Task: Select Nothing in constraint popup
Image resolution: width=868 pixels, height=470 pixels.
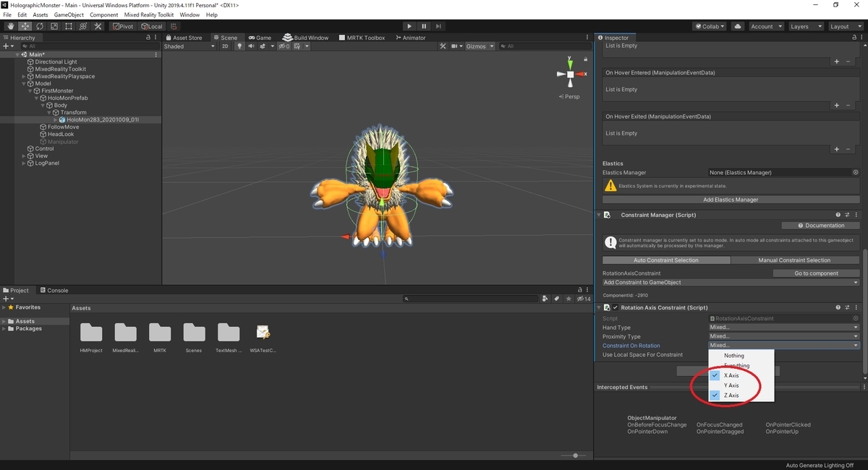Action: point(741,356)
